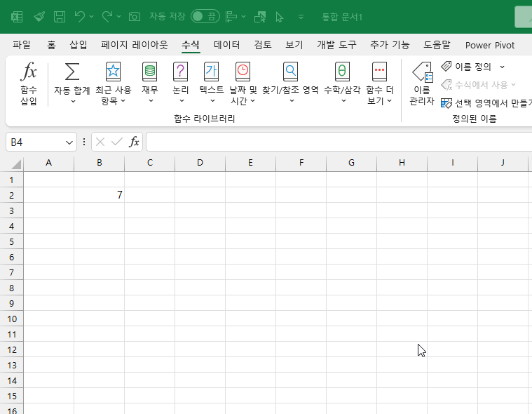Select row 10 header
The width and height of the screenshot is (532, 414).
(x=11, y=319)
